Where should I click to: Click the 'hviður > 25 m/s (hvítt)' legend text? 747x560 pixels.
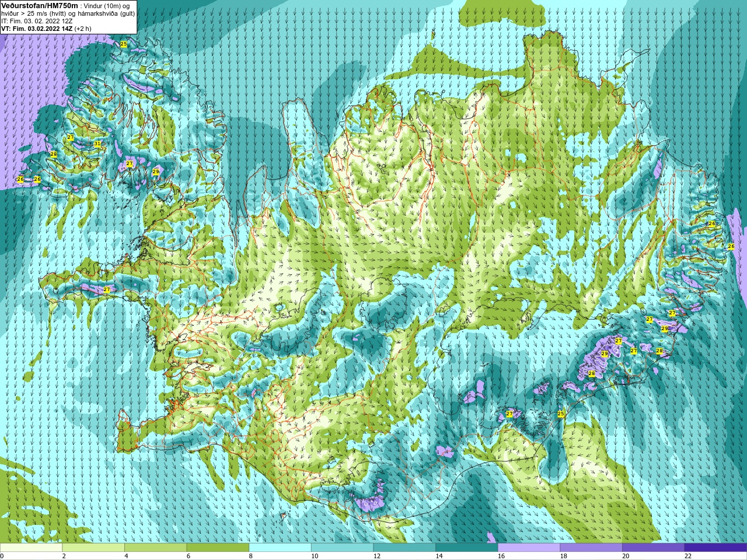[x=34, y=13]
